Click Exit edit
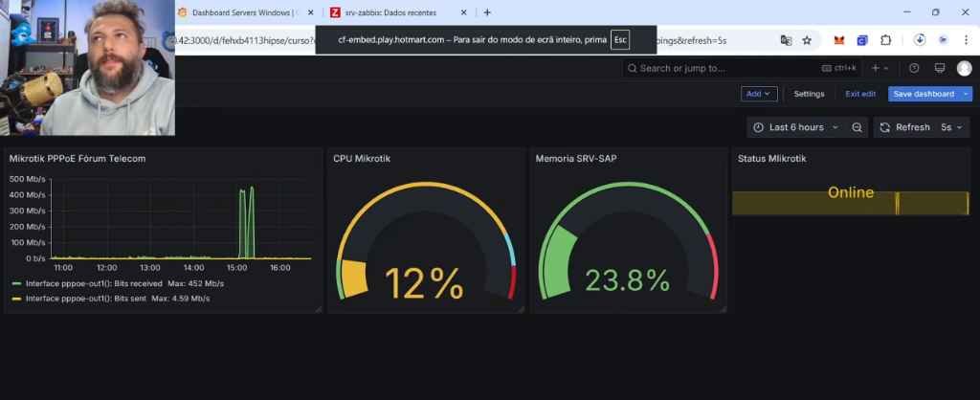The image size is (980, 400). 860,94
